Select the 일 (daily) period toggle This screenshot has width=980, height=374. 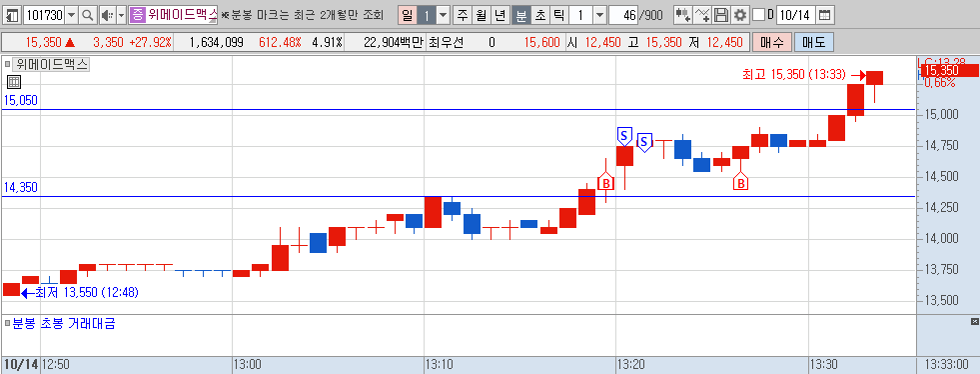point(407,15)
